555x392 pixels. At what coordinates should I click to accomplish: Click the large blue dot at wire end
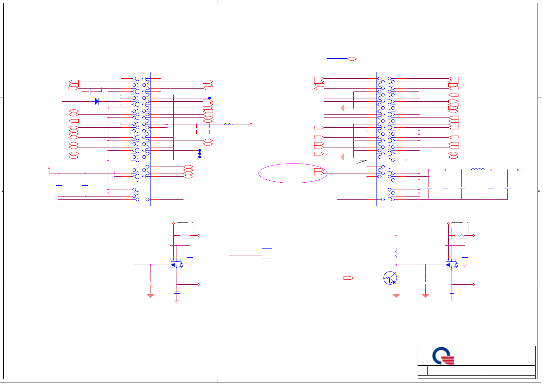(x=209, y=98)
